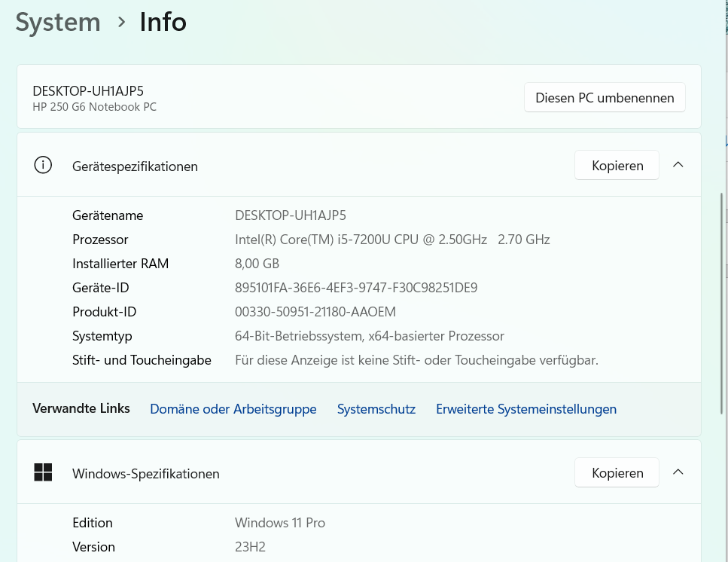Select the Geräte-ID value 895101FA-36E6-4EF3-9747-F30C98251DE9
728x562 pixels.
click(x=356, y=288)
